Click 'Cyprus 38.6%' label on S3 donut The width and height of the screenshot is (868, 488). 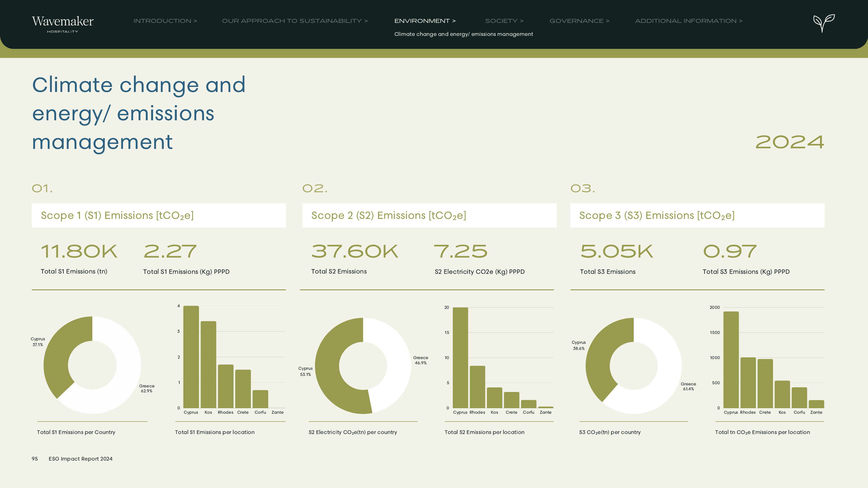(579, 345)
